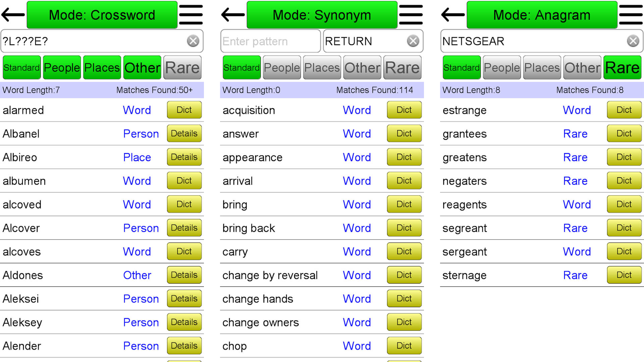Toggle the Other filter in Anagram panel
Screen dimensions: 644x362
582,68
